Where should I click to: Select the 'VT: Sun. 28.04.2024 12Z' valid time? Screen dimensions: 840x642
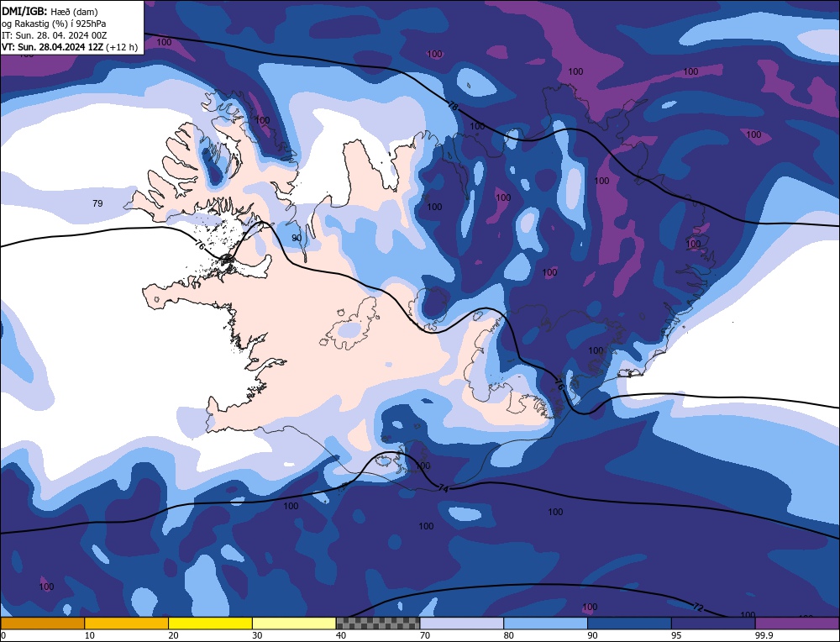click(x=52, y=46)
